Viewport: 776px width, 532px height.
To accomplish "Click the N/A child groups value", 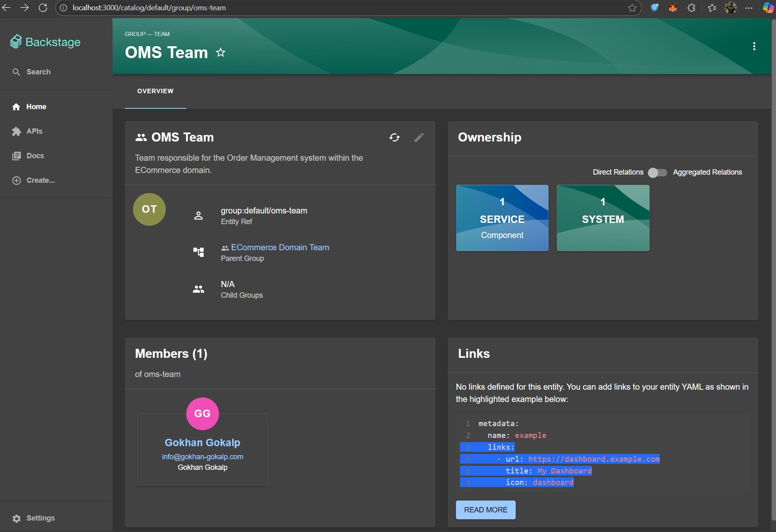I will point(228,284).
